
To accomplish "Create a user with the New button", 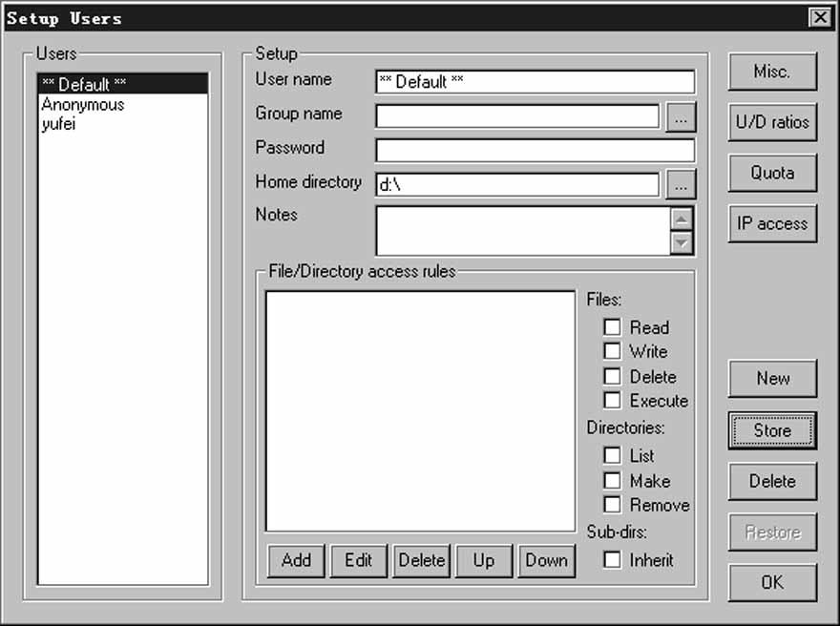I will tap(772, 379).
